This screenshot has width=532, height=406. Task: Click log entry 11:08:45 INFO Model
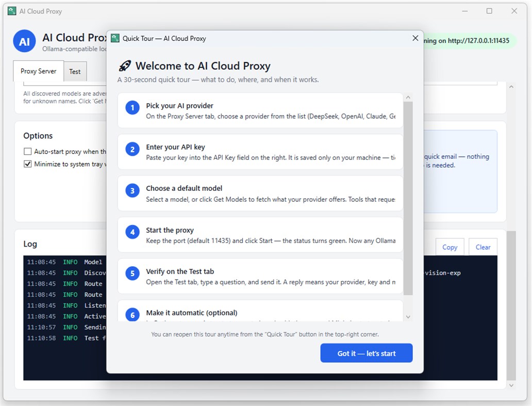click(x=64, y=262)
